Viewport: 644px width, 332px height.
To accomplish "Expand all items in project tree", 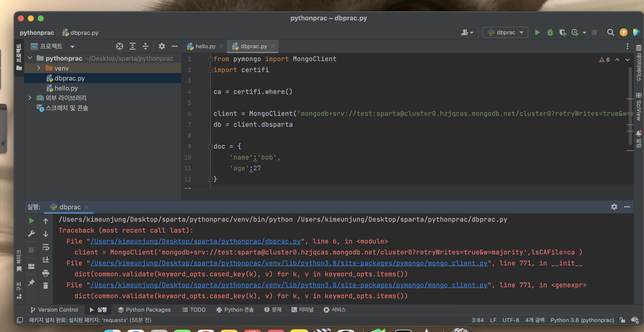I will 133,46.
